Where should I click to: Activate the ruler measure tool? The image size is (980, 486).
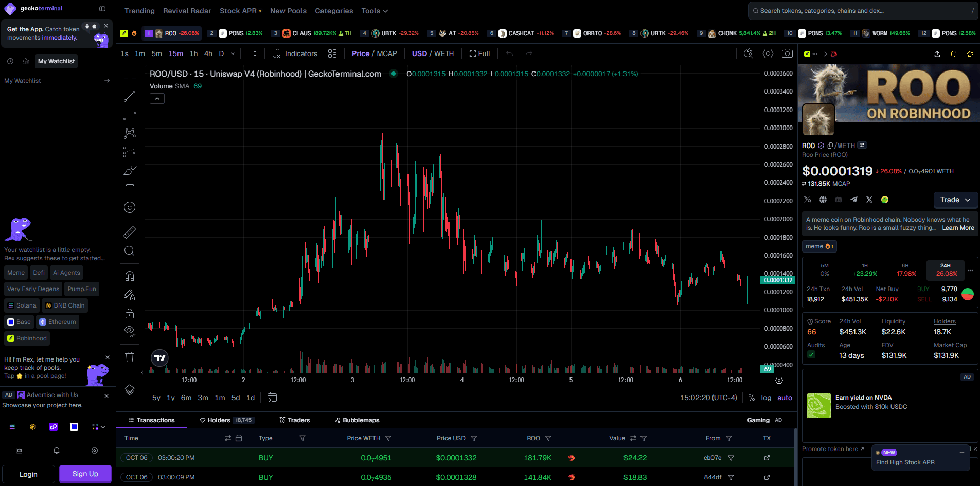point(130,232)
